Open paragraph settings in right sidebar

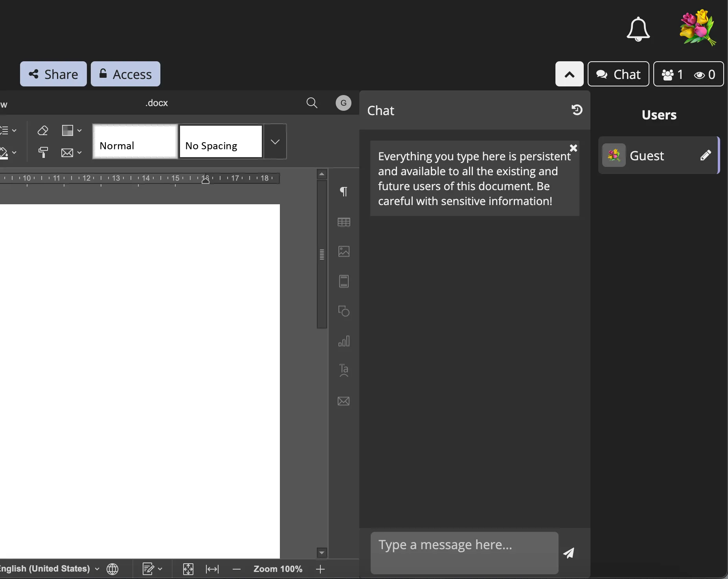pos(344,192)
